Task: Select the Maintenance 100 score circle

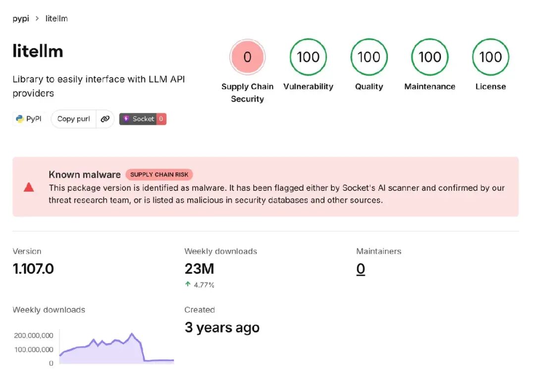Action: (x=430, y=57)
